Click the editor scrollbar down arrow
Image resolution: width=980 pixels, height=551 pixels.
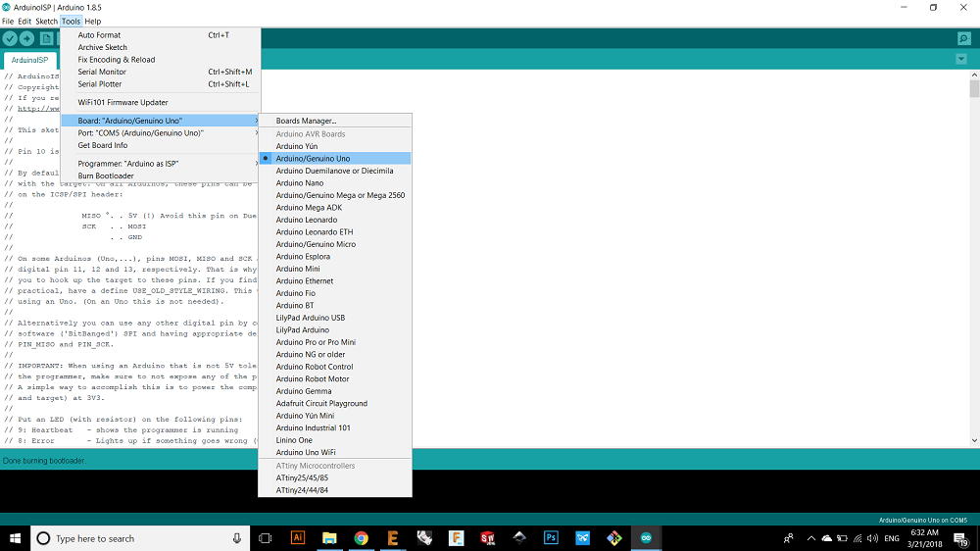coord(974,441)
